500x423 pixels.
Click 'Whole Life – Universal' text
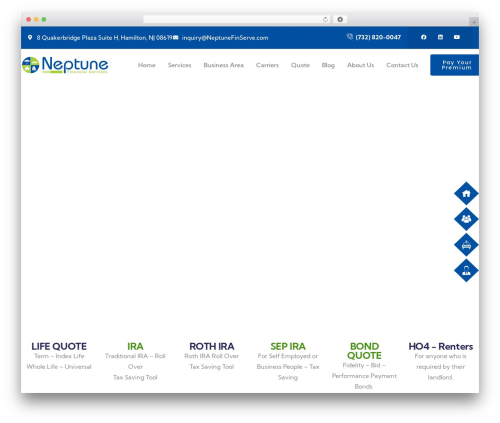[x=59, y=367]
